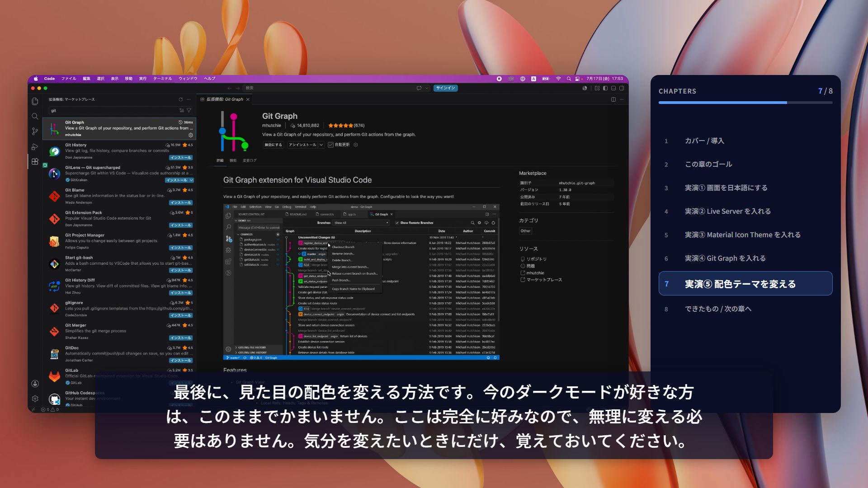Open the editor more-actions menu
The image size is (868, 488).
click(x=622, y=99)
